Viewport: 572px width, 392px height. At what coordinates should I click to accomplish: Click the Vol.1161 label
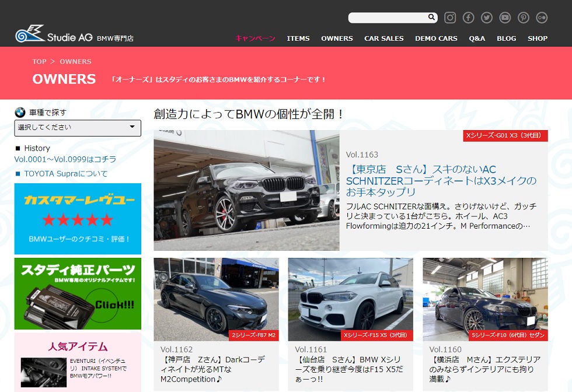tap(311, 349)
